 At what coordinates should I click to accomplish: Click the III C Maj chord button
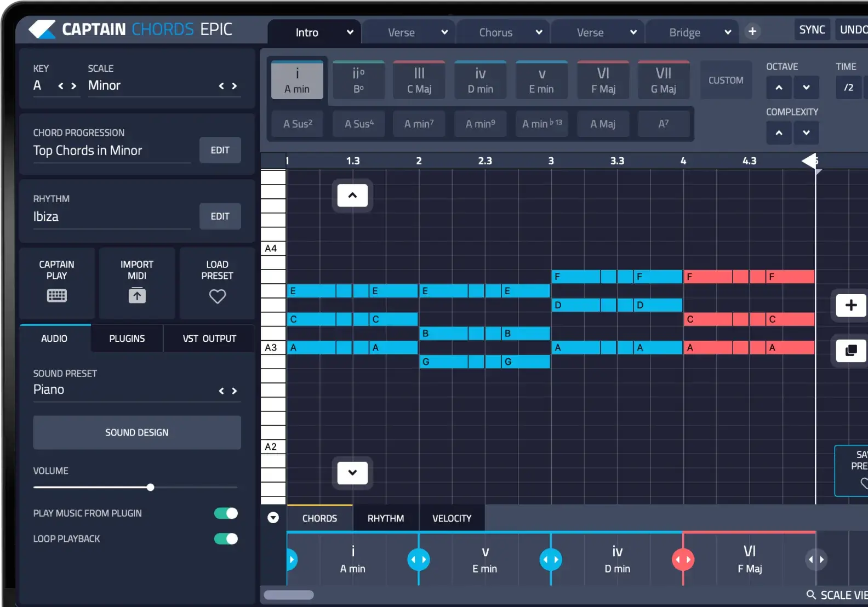tap(419, 80)
